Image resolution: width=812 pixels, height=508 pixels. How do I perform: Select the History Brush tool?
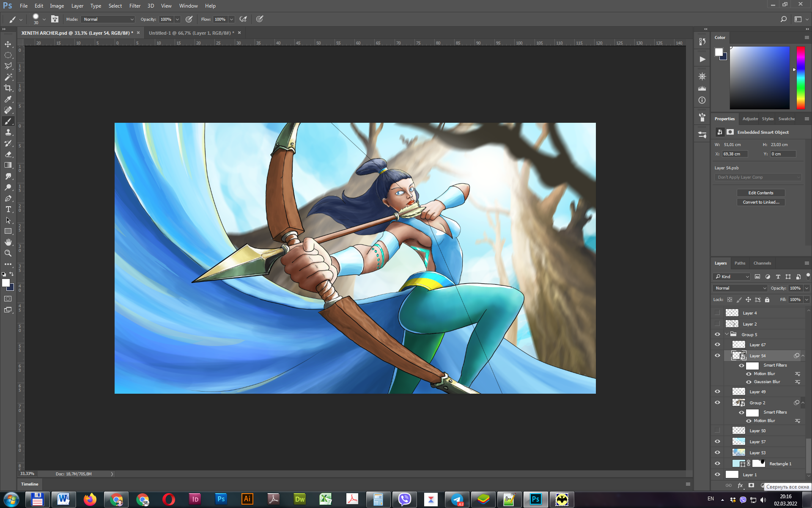(8, 144)
